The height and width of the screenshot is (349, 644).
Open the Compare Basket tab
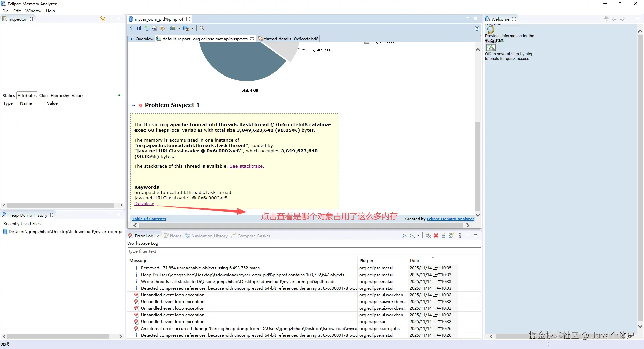click(251, 236)
